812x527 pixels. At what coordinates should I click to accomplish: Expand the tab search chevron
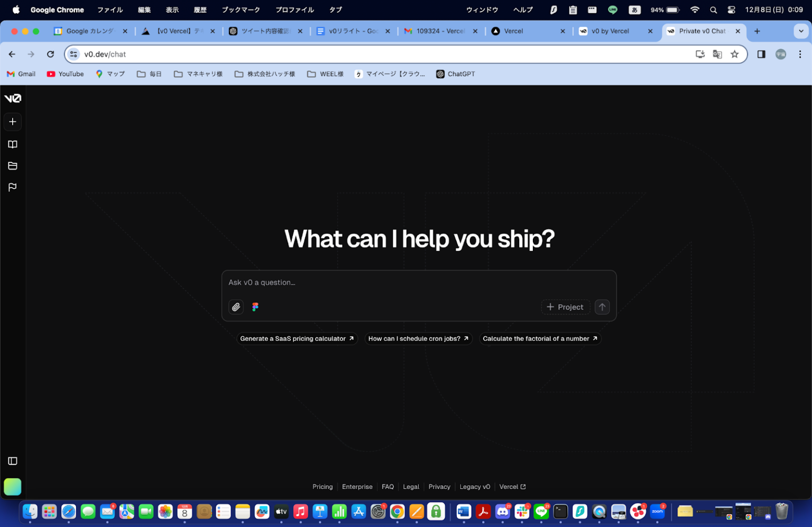[x=801, y=31]
